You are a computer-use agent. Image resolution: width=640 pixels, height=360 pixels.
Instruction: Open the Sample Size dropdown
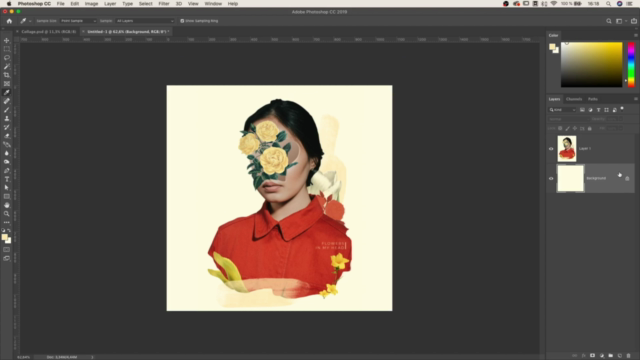pos(78,21)
